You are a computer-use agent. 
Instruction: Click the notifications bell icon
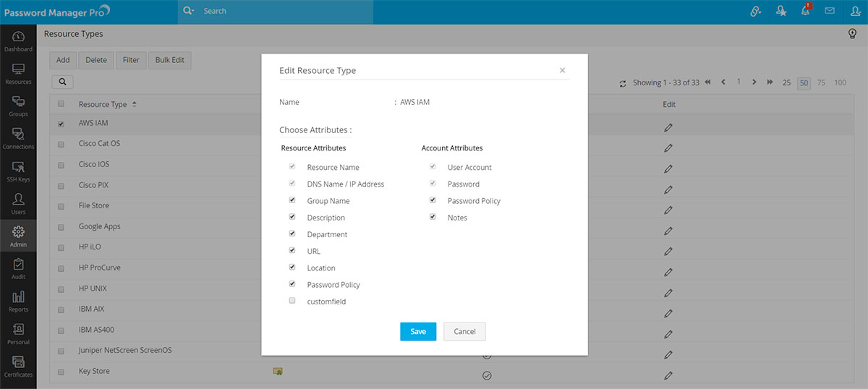pyautogui.click(x=805, y=11)
